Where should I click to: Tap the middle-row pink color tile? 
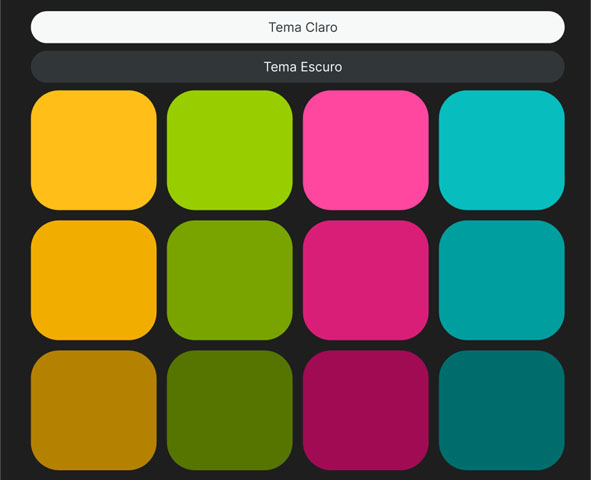(x=366, y=280)
